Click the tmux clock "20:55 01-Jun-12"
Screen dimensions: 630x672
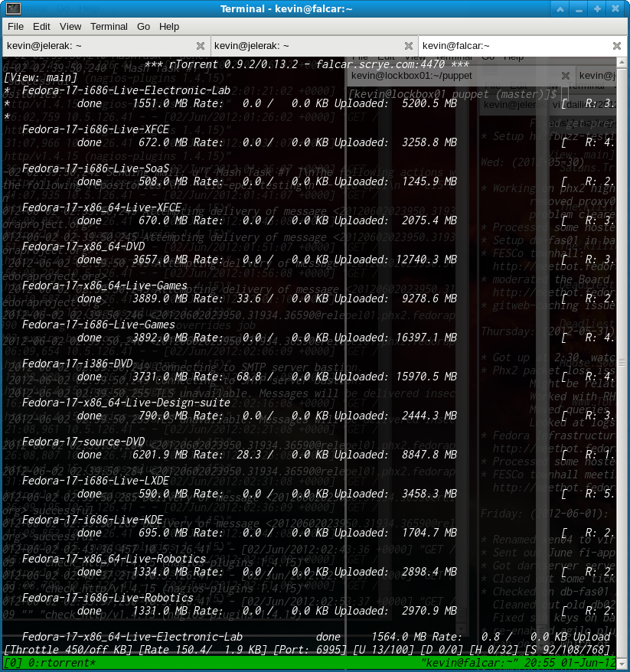[569, 663]
